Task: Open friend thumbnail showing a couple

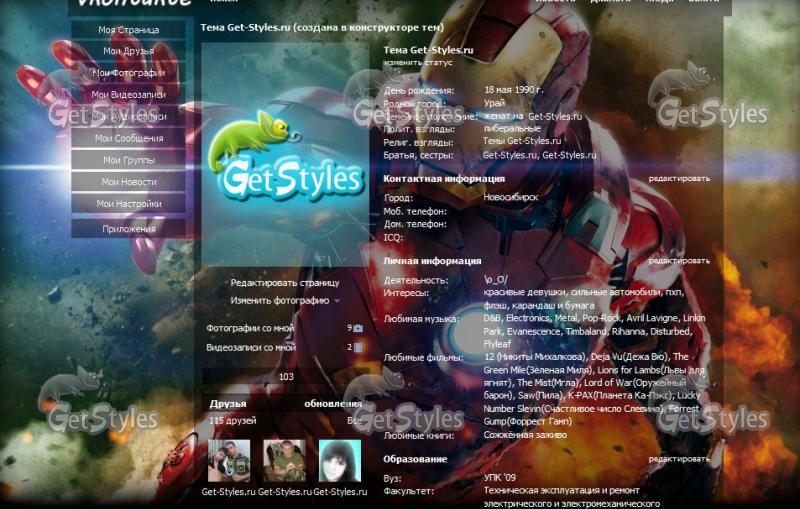Action: tap(229, 461)
